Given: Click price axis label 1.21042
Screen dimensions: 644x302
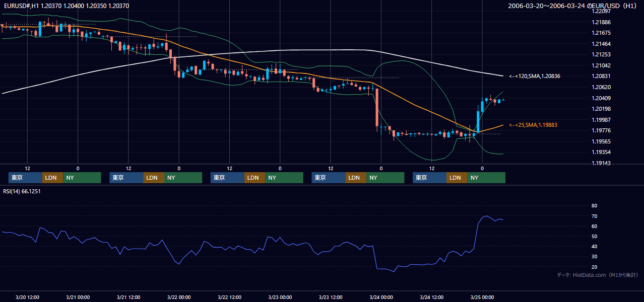Looking at the screenshot, I should point(601,65).
